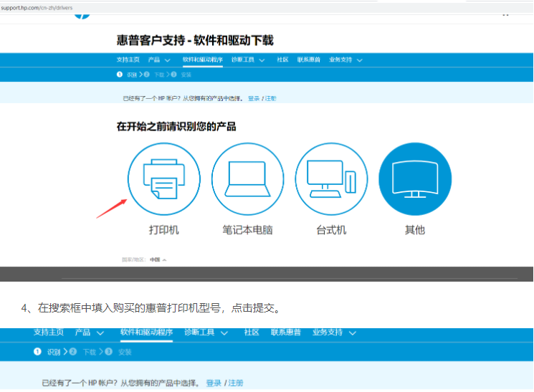This screenshot has height=392, width=534.
Task: Expand the 产品 dropdown in lower navbar
Action: click(89, 333)
